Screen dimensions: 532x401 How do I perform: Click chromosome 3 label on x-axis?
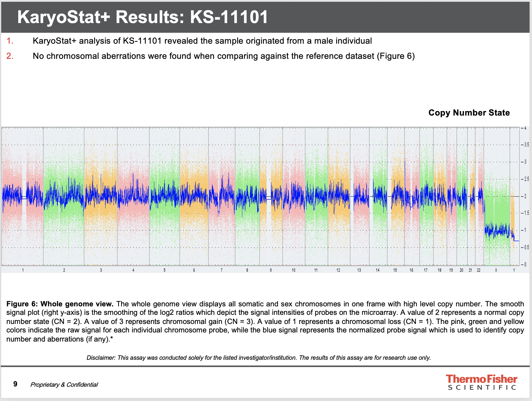(101, 270)
